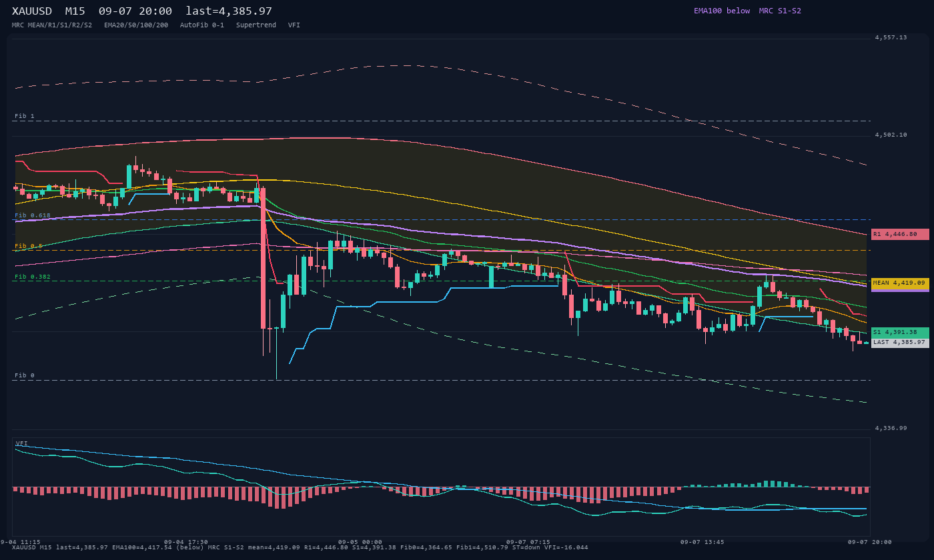Click the "09-04 11:15" time axis label

coord(20,542)
